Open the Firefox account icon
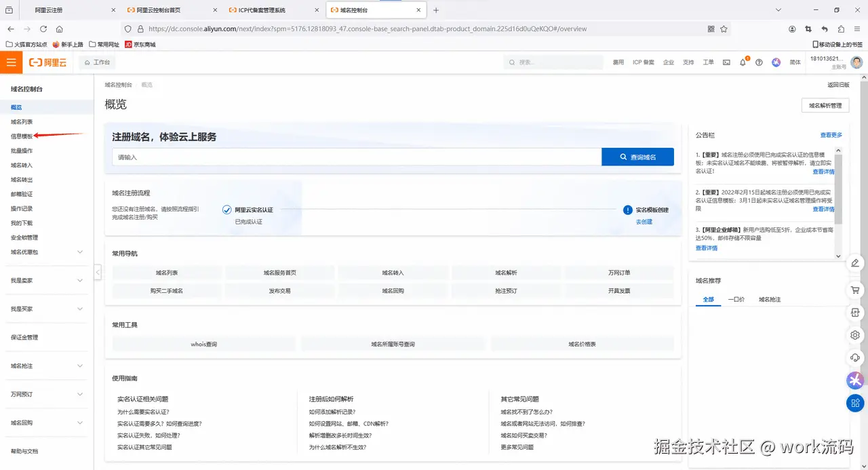Screen dimensions: 868x470 pyautogui.click(x=792, y=29)
